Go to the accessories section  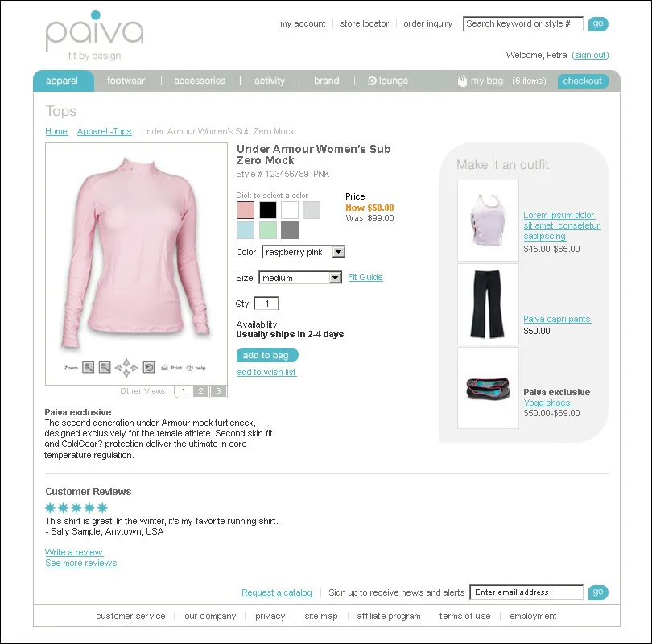pyautogui.click(x=200, y=80)
